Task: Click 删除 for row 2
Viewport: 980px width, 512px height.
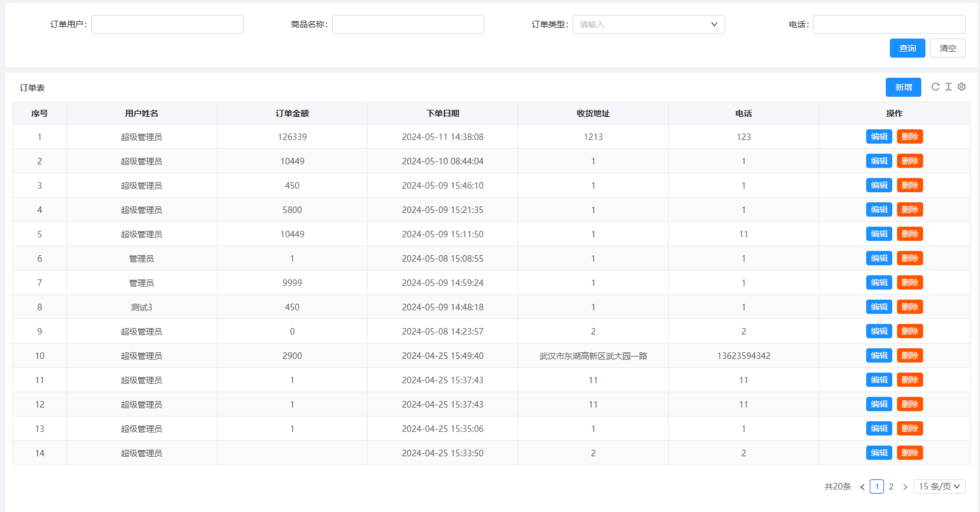Action: (x=910, y=161)
